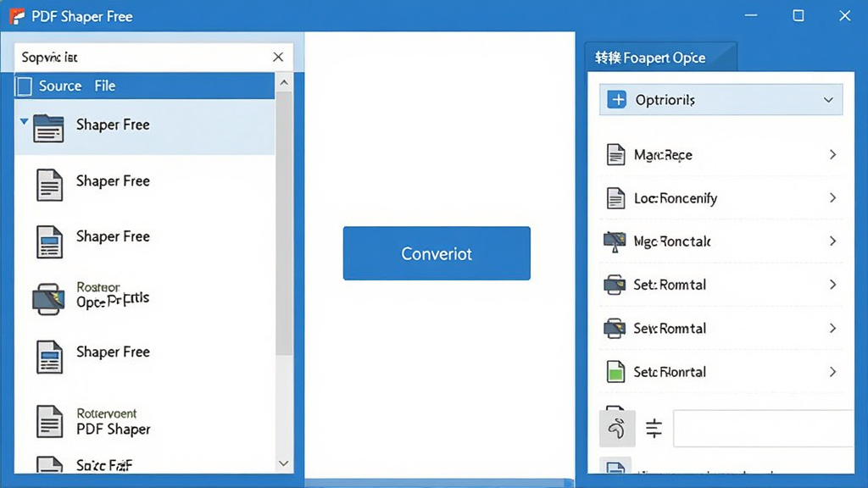Viewport: 868px width, 488px height.
Task: Click the swirl icon button in the bottom panel
Action: click(617, 428)
